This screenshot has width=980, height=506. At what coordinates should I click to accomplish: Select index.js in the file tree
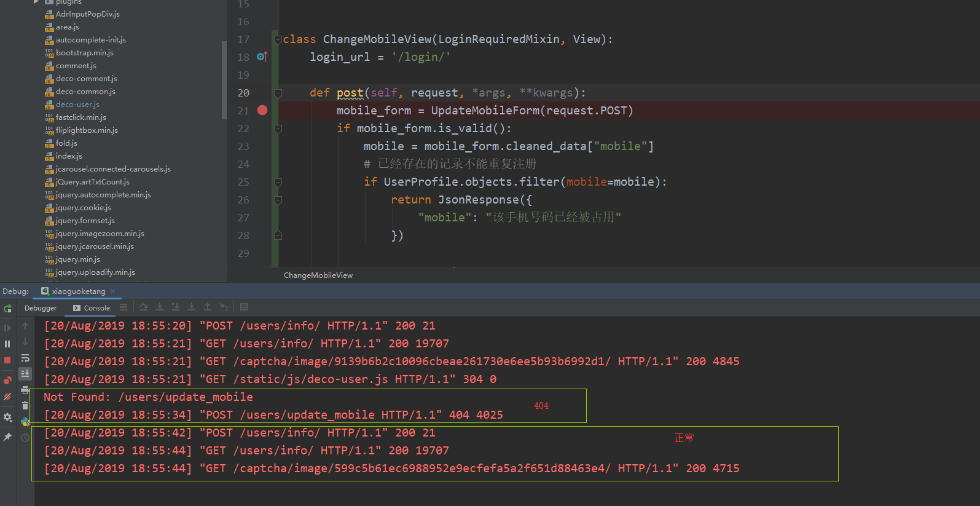[69, 156]
